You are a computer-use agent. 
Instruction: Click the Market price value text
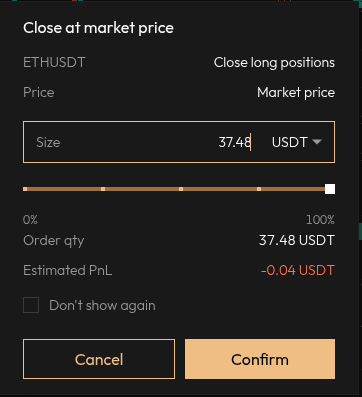[x=296, y=92]
